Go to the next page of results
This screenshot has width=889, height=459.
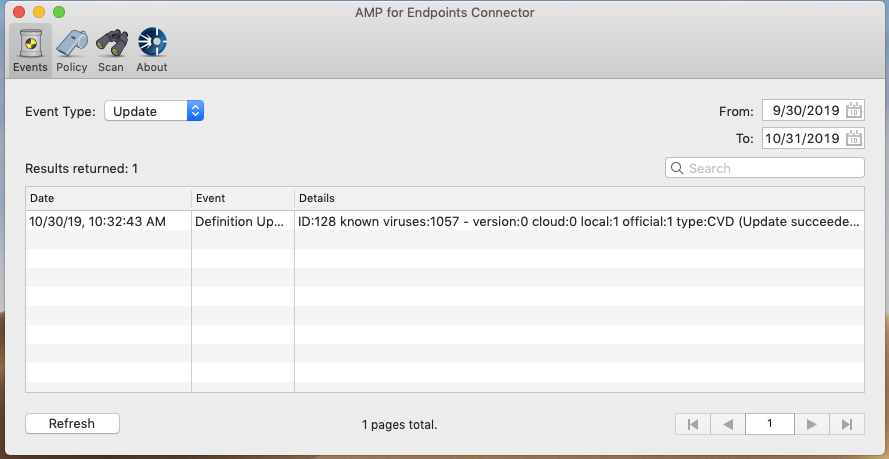[x=811, y=424]
